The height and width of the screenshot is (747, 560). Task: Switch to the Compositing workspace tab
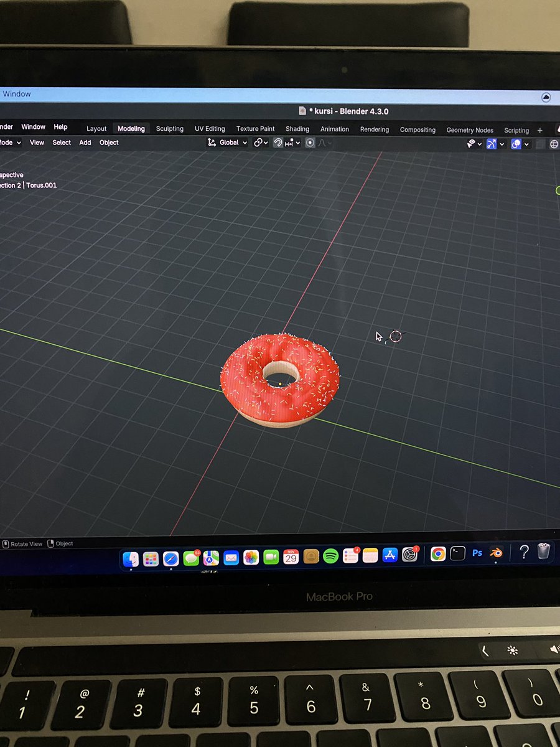(x=418, y=130)
